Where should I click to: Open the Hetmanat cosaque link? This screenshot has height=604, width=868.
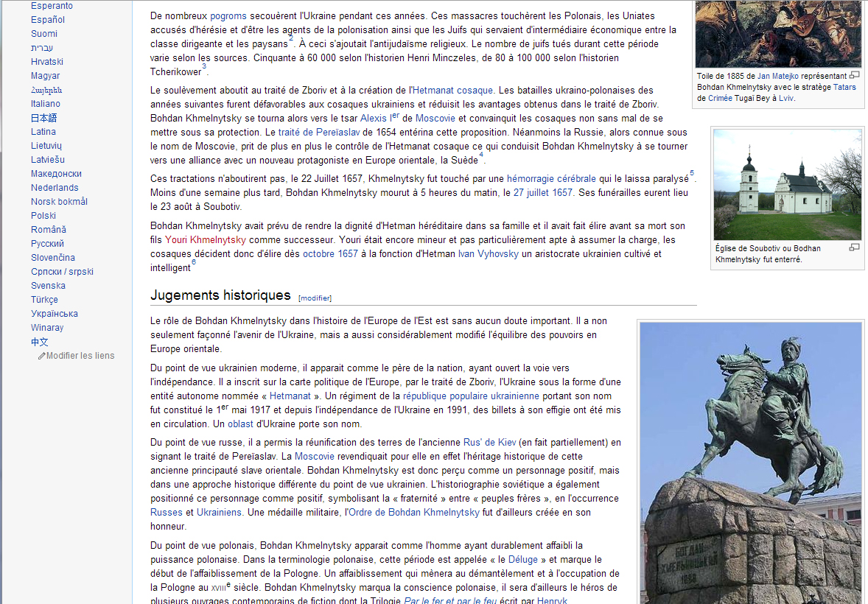[452, 91]
